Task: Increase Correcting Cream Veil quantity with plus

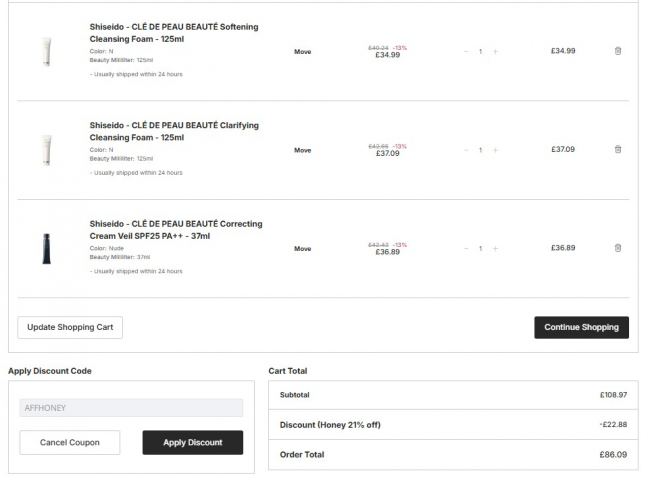Action: (495, 248)
